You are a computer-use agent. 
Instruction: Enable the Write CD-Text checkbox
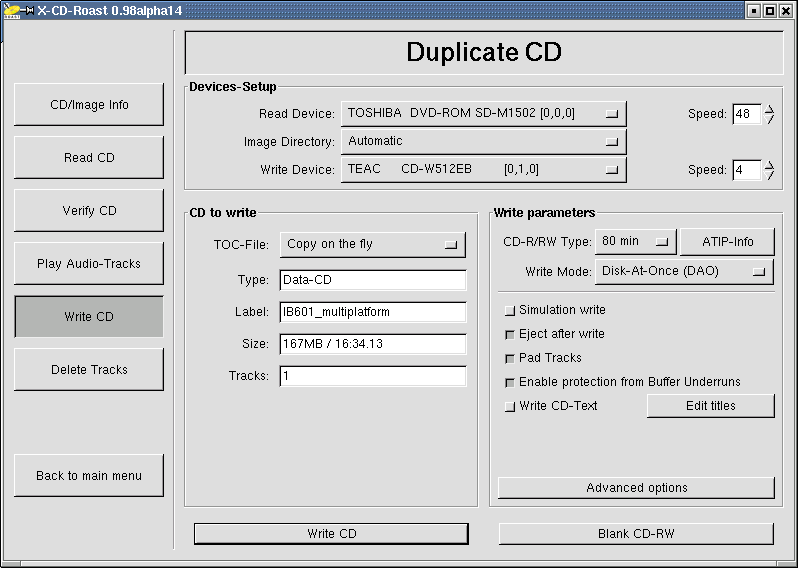coord(510,407)
